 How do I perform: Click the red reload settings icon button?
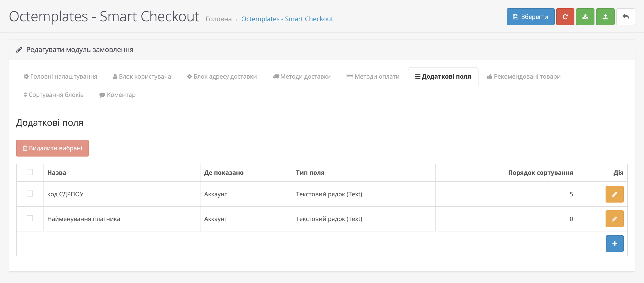(x=565, y=17)
